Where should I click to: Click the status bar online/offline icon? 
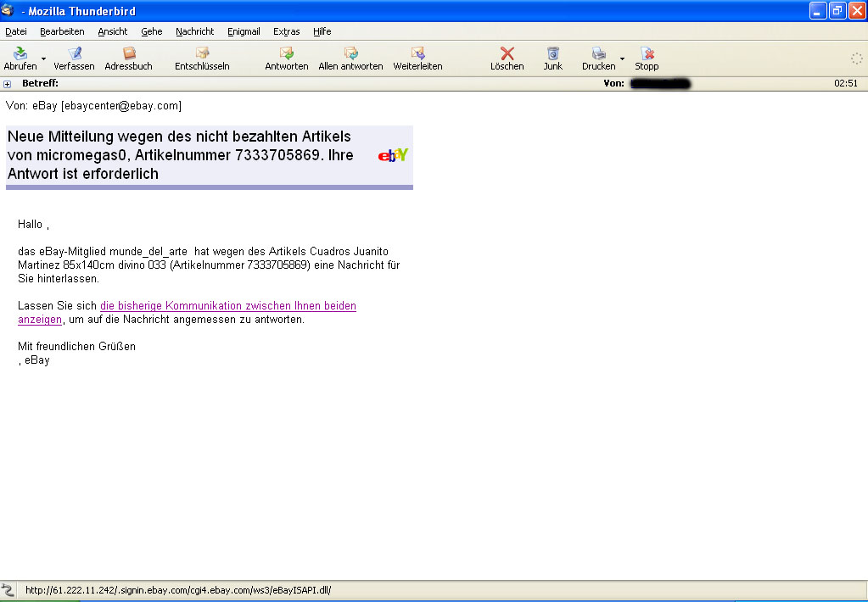(7, 590)
